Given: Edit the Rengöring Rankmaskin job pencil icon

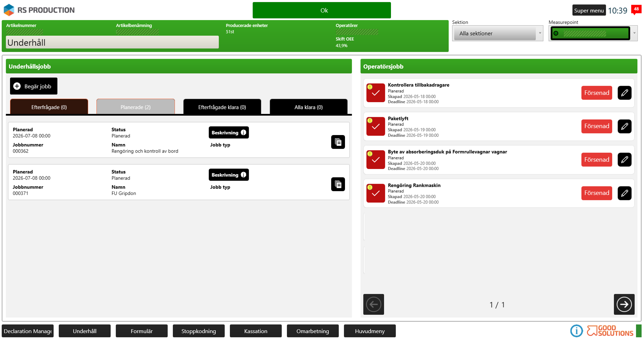Looking at the screenshot, I should pyautogui.click(x=624, y=193).
